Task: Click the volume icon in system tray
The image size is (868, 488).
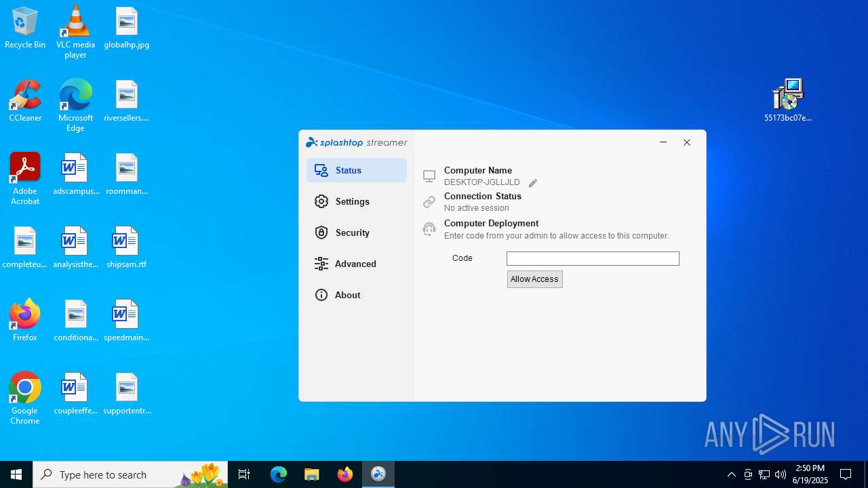Action: [x=781, y=474]
